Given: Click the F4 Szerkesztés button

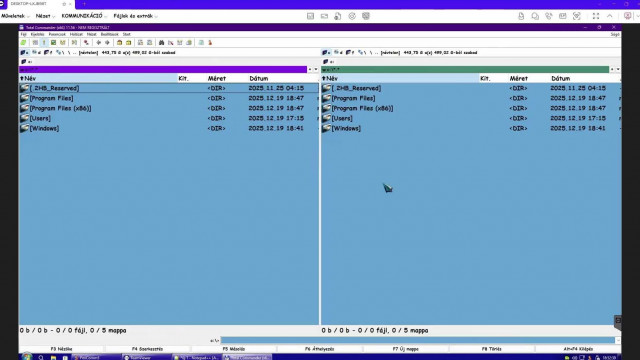Looking at the screenshot, I should point(147,349).
